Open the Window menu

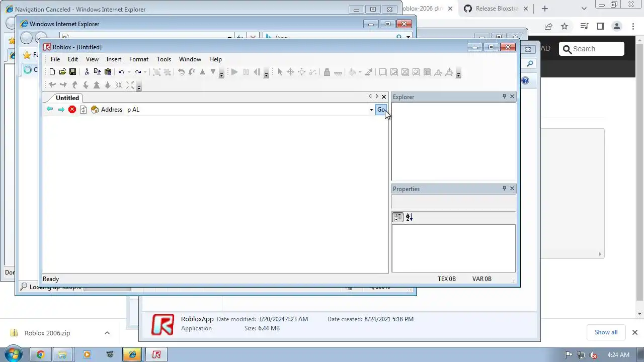190,59
